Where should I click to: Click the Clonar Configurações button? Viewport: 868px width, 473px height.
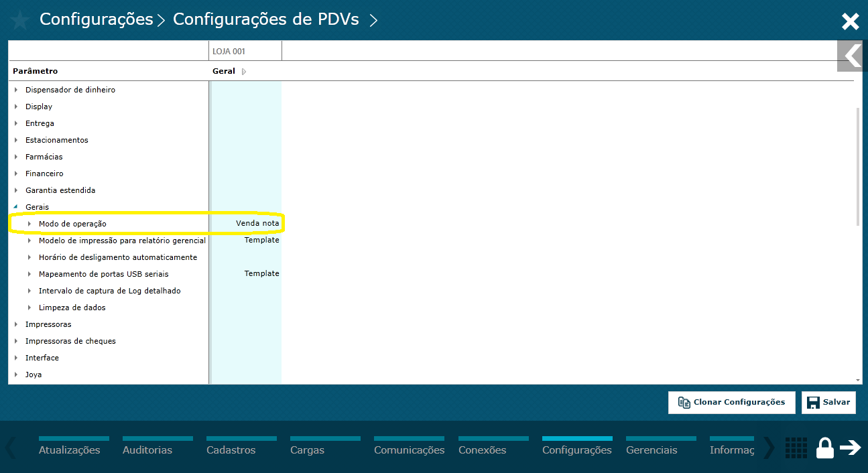coord(732,403)
